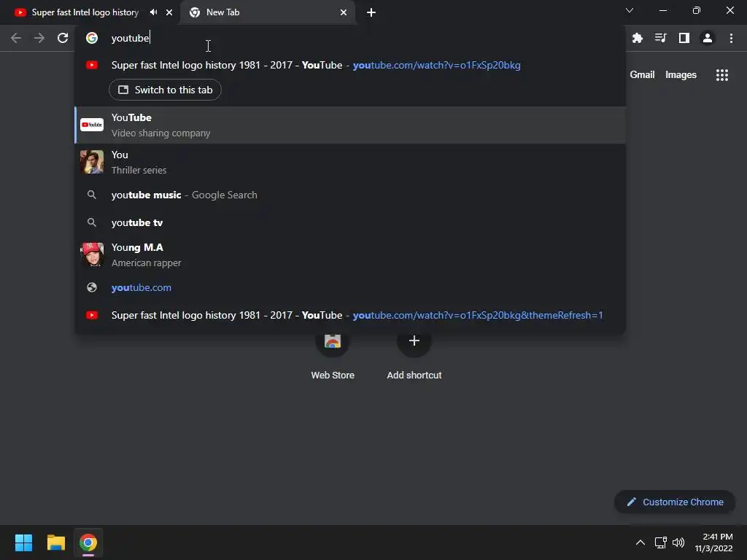Choose youtube music Google Search suggestion
Image resolution: width=747 pixels, height=560 pixels.
[x=350, y=195]
